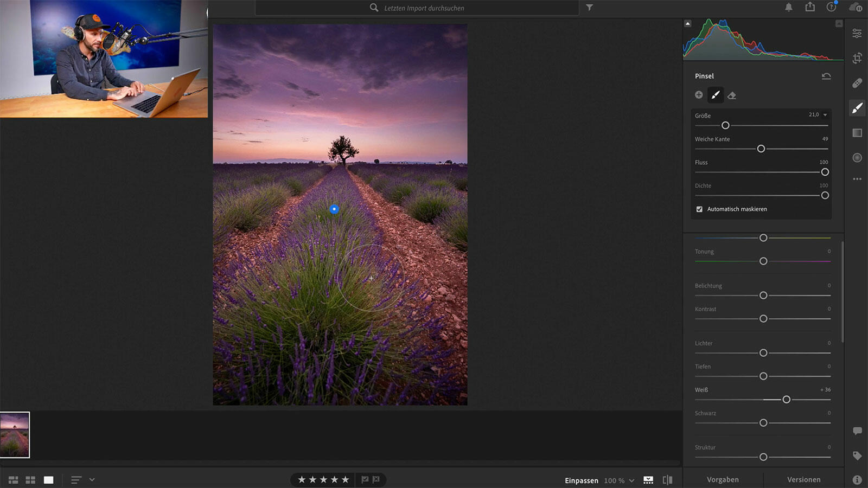Image resolution: width=868 pixels, height=488 pixels.
Task: Flag the photo as picked
Action: coord(365,480)
